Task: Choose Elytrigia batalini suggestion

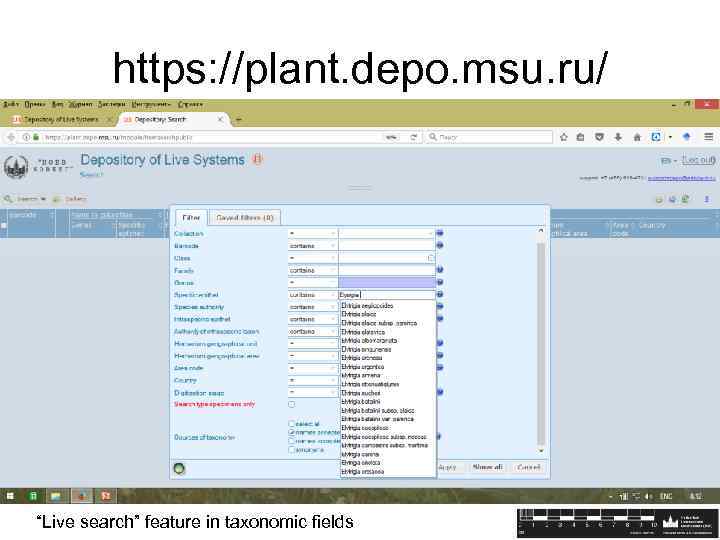Action: click(x=360, y=402)
